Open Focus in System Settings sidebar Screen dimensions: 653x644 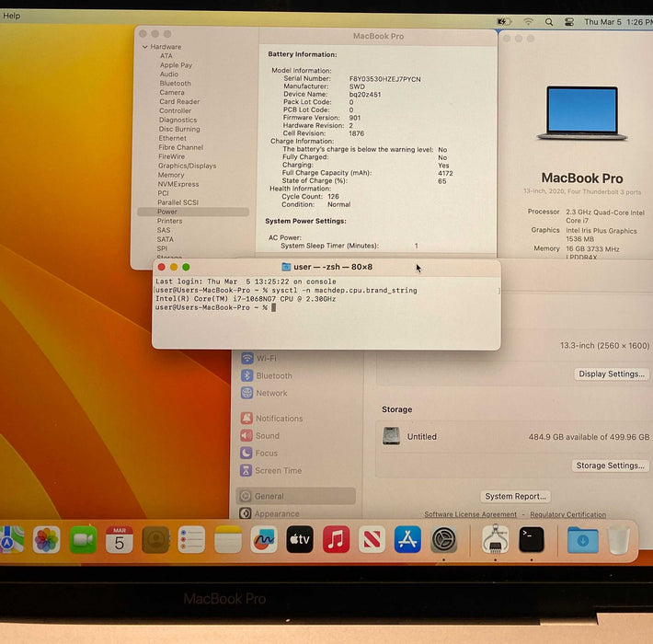(258, 454)
